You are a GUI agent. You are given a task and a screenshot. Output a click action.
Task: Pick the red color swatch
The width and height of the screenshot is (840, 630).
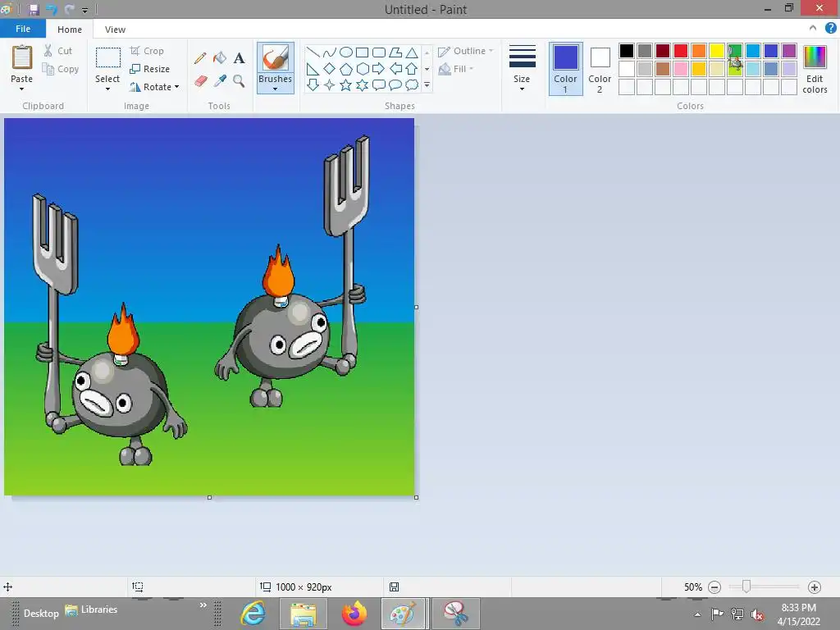click(x=681, y=51)
